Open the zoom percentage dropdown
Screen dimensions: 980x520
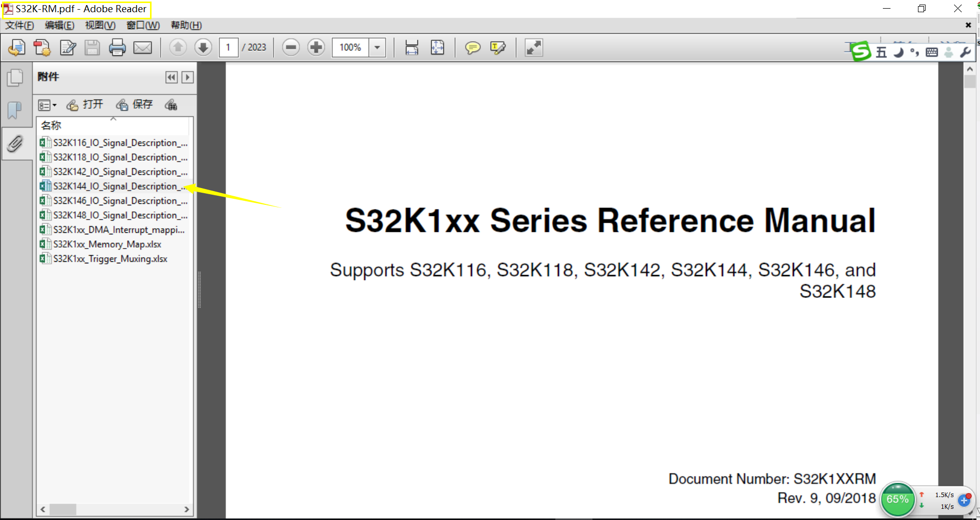pos(377,47)
